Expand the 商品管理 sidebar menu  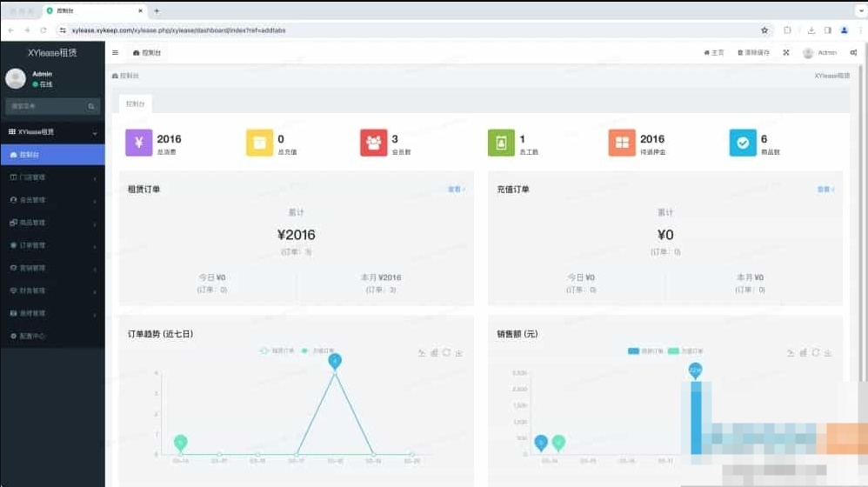pyautogui.click(x=52, y=223)
